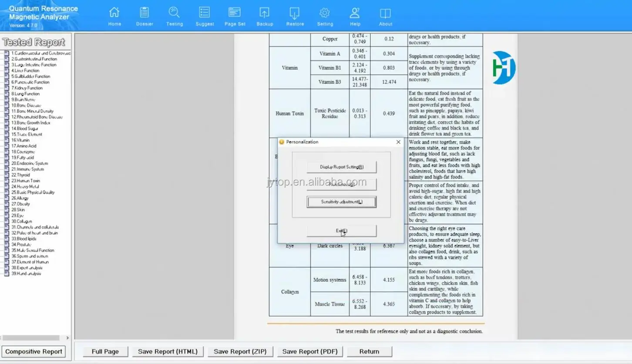Select 2.Gastrointestinal Function report
The height and width of the screenshot is (364, 632).
(x=34, y=59)
